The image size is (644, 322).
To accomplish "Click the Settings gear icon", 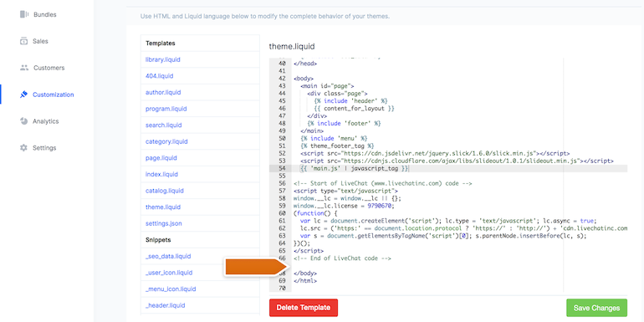I will click(23, 148).
